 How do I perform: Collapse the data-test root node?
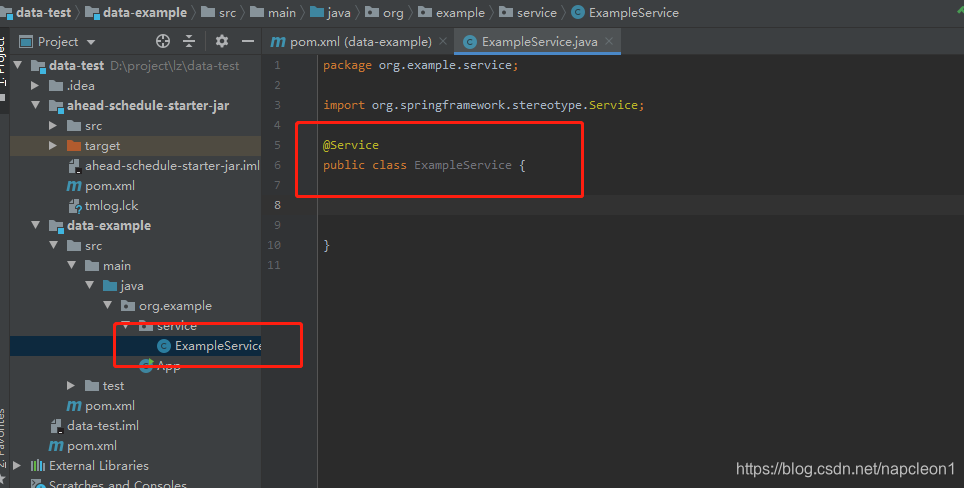17,65
